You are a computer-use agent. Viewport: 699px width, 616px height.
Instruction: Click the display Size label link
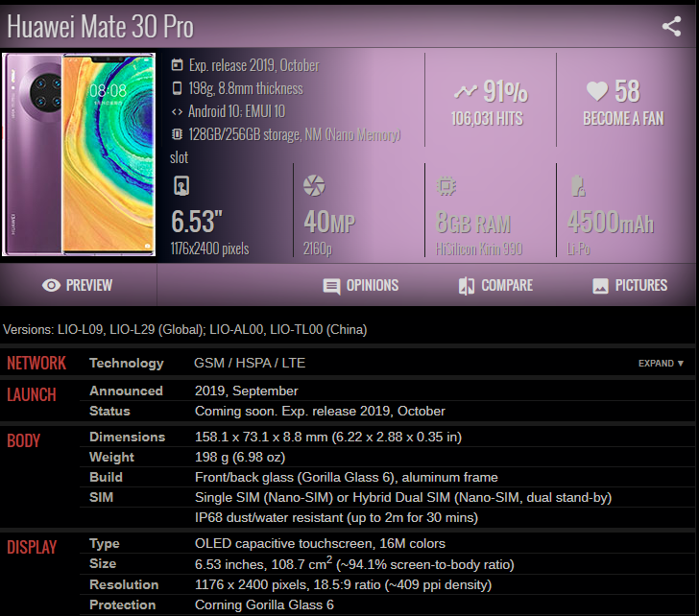tap(103, 563)
